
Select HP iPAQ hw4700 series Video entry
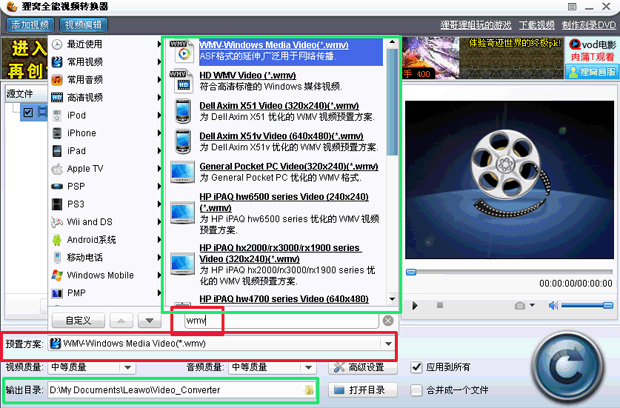click(x=284, y=299)
